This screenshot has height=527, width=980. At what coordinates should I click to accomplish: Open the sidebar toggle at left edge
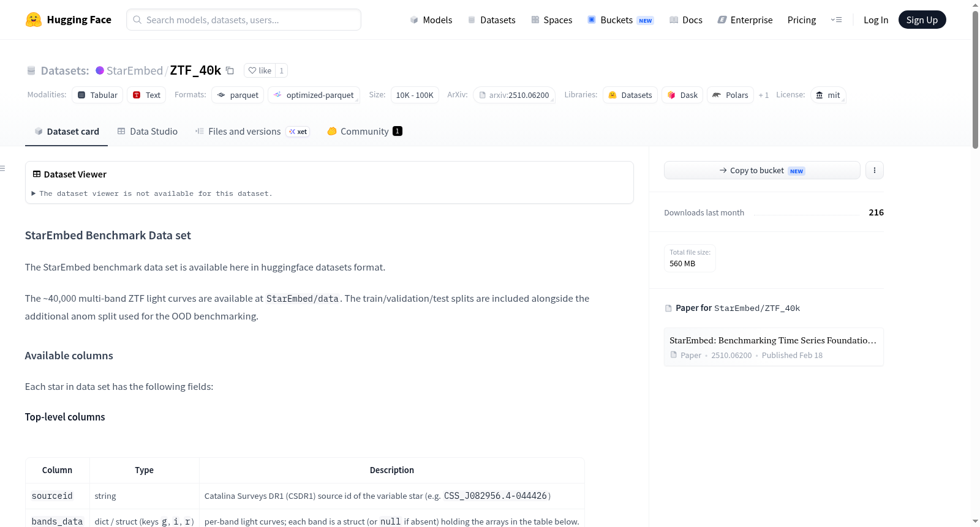2,168
